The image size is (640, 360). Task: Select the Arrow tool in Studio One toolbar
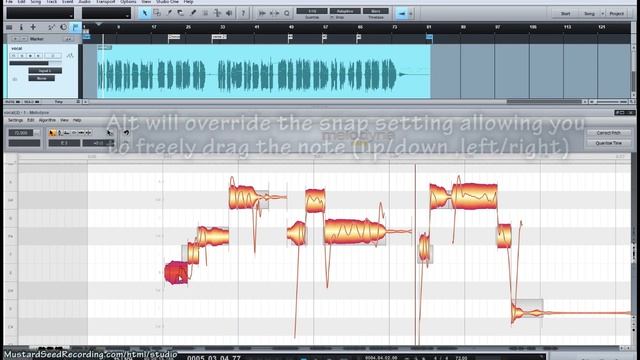click(x=144, y=13)
